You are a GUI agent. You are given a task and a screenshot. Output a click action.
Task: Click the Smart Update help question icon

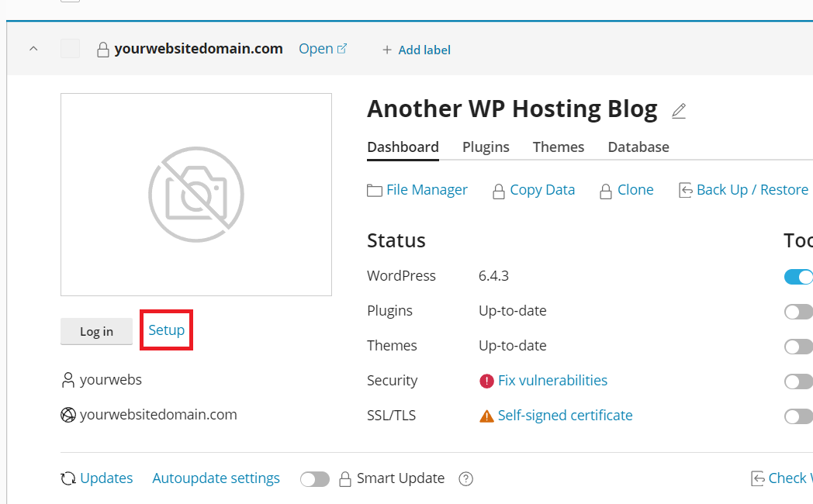point(465,478)
